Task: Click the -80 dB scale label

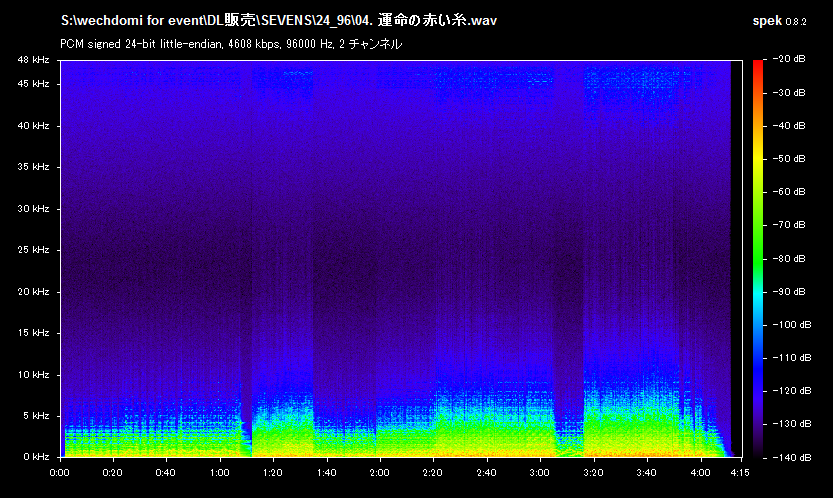Action: [788, 259]
